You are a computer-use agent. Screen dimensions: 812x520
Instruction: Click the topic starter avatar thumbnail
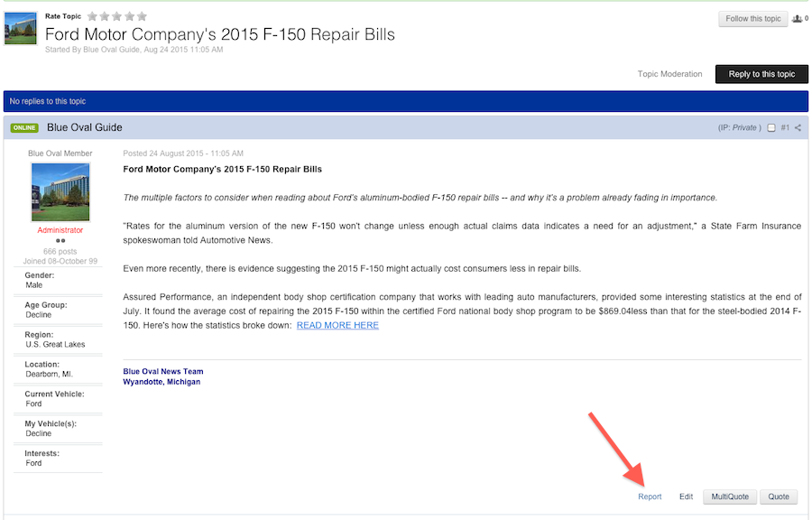21,29
